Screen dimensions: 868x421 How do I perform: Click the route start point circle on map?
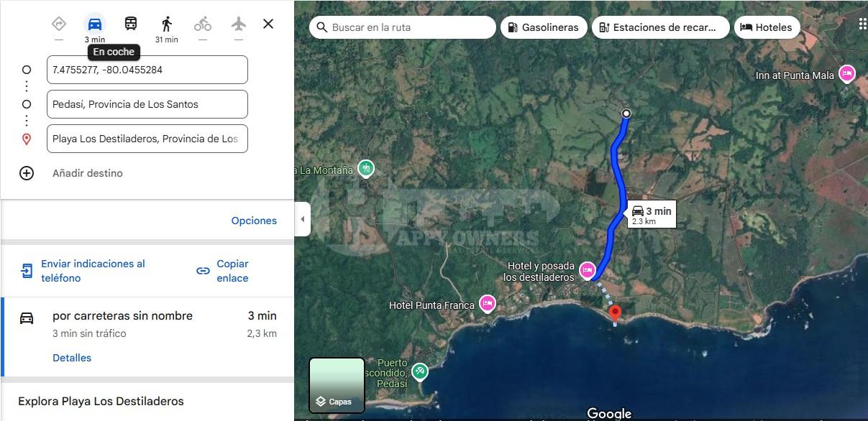click(626, 114)
